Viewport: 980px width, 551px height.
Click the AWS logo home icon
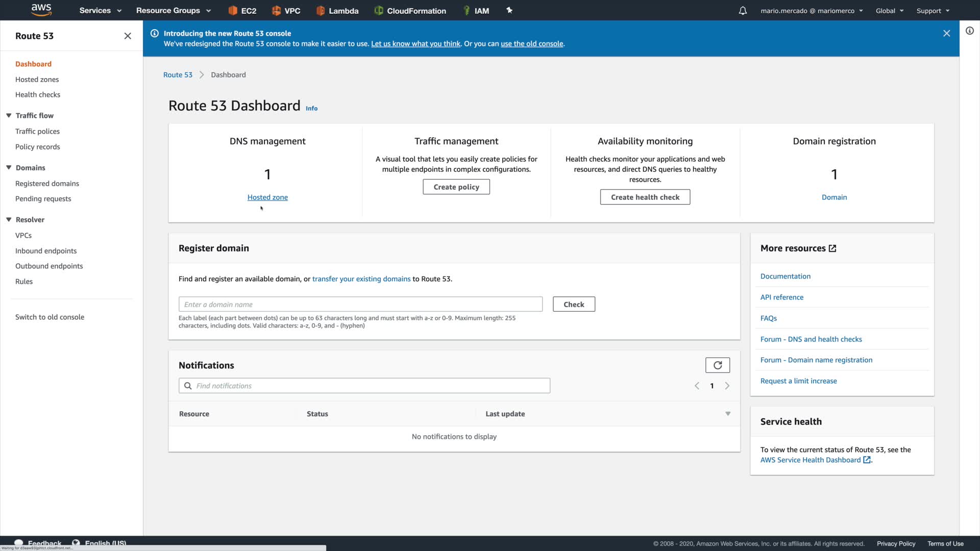pos(41,10)
